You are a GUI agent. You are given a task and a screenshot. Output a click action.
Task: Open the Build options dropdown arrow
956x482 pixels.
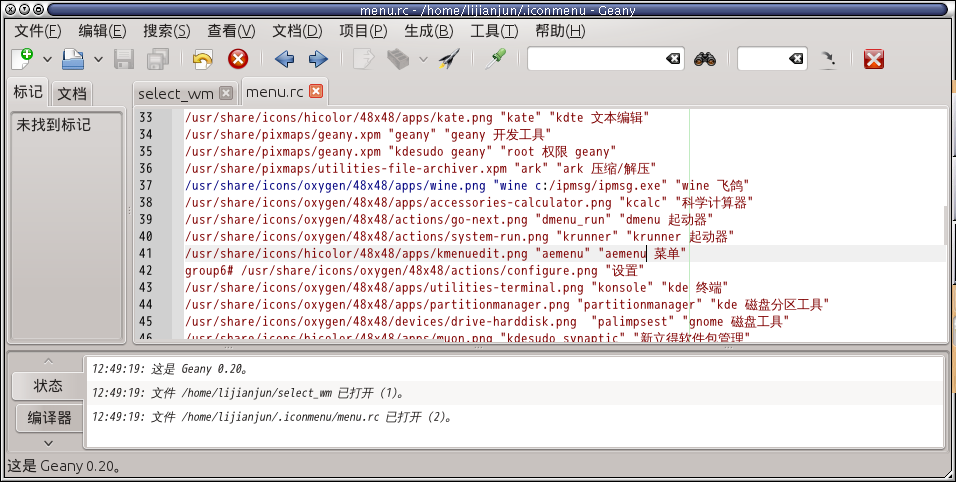423,60
